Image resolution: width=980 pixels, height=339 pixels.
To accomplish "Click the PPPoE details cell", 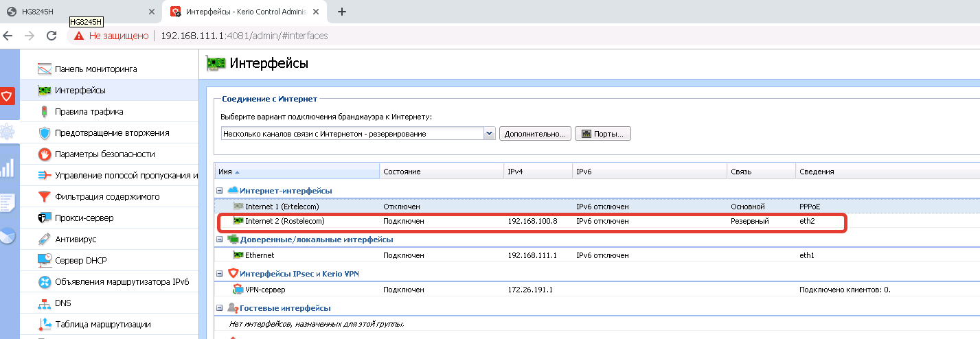I will [x=810, y=206].
